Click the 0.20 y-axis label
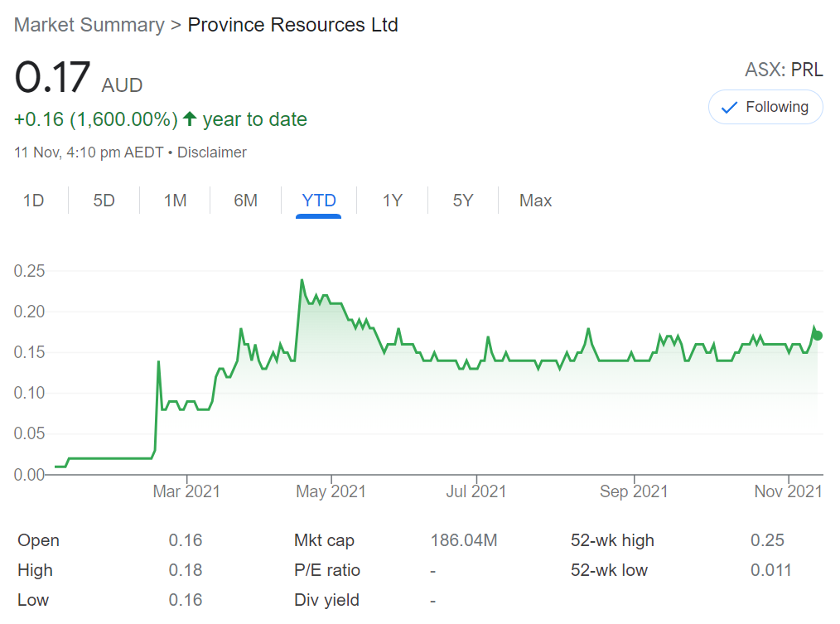840x624 pixels. coord(30,312)
